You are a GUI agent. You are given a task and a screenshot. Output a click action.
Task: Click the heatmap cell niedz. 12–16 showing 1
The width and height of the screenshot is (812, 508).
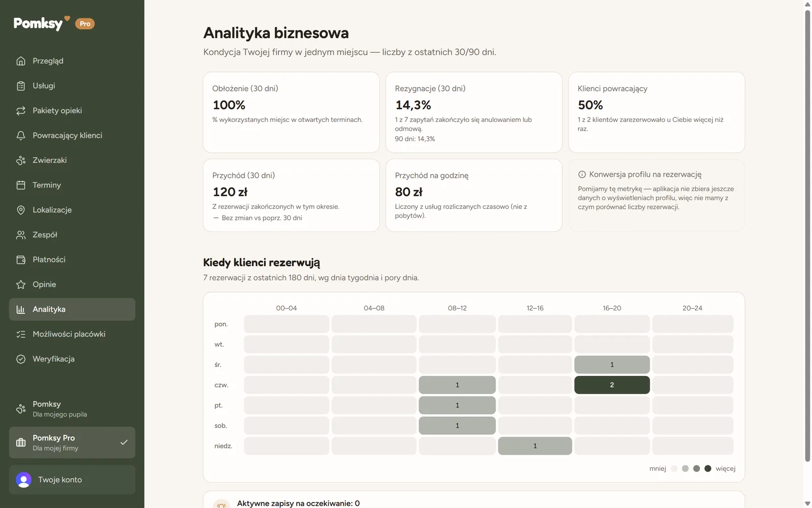point(535,446)
